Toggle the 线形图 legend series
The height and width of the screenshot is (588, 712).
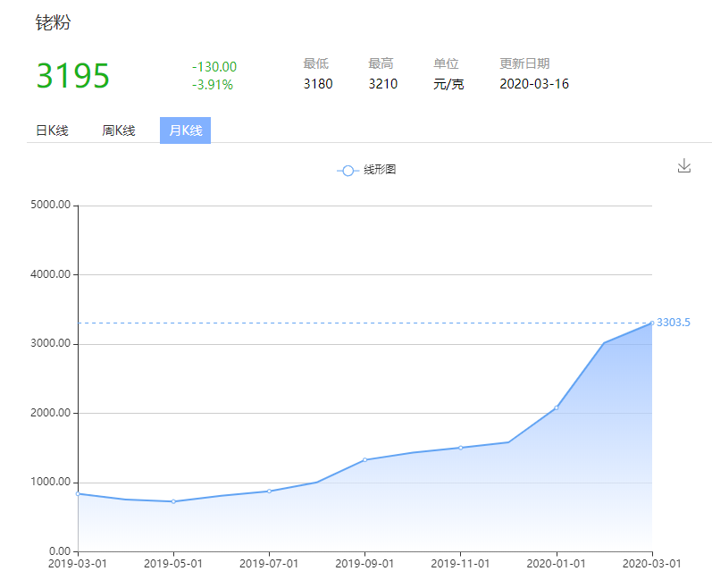(x=366, y=171)
